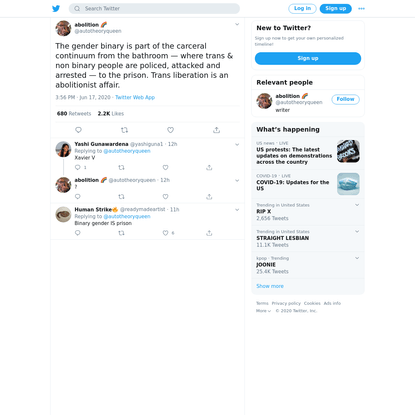The width and height of the screenshot is (415, 415).
Task: Click the Twitter bird logo
Action: pos(56,9)
